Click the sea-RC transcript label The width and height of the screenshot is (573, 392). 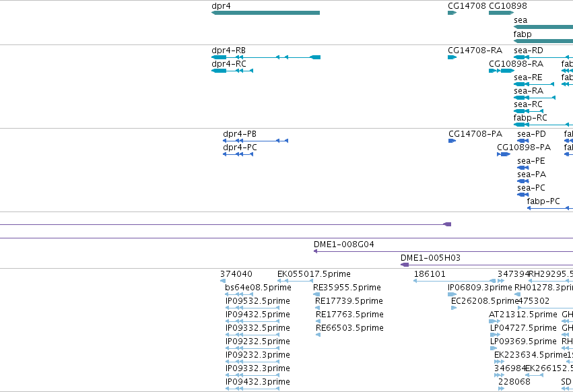click(528, 104)
